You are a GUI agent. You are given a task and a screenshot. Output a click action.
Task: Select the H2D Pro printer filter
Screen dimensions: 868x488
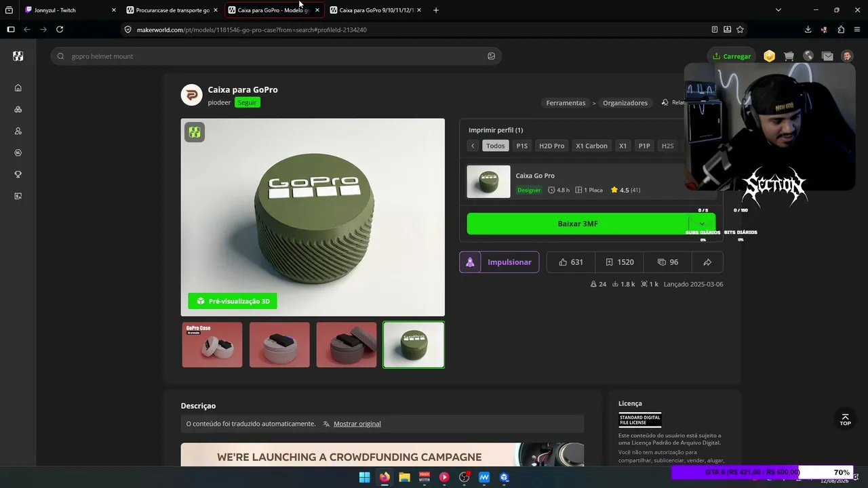[x=552, y=146]
